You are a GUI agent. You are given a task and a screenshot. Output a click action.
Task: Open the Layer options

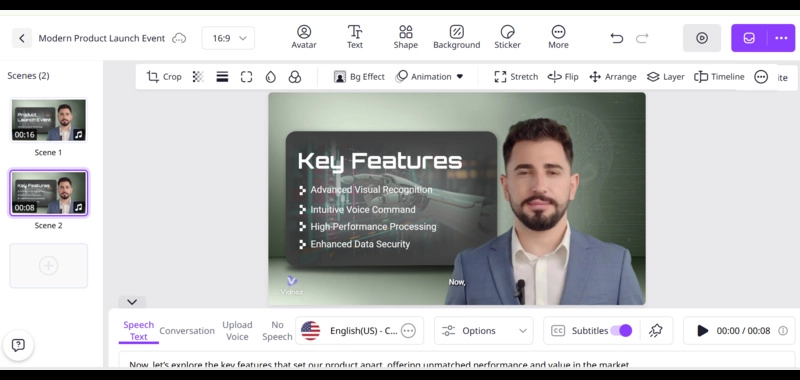[665, 77]
